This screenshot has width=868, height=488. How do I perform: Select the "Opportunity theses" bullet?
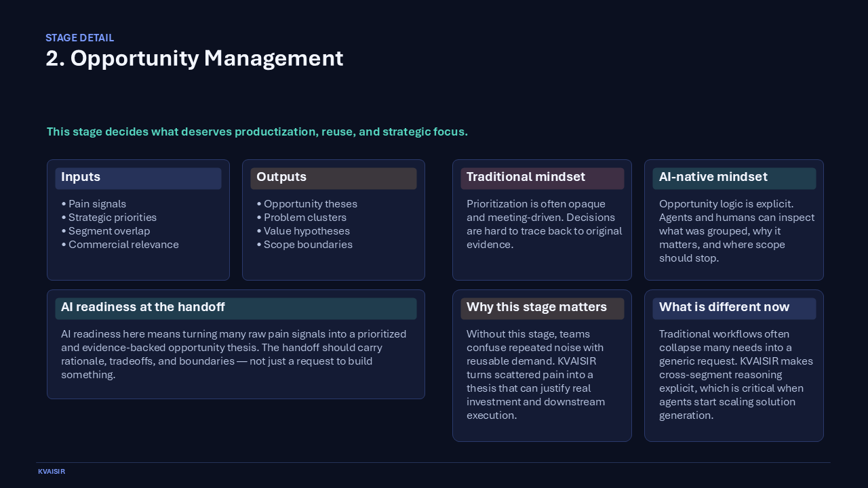click(310, 204)
